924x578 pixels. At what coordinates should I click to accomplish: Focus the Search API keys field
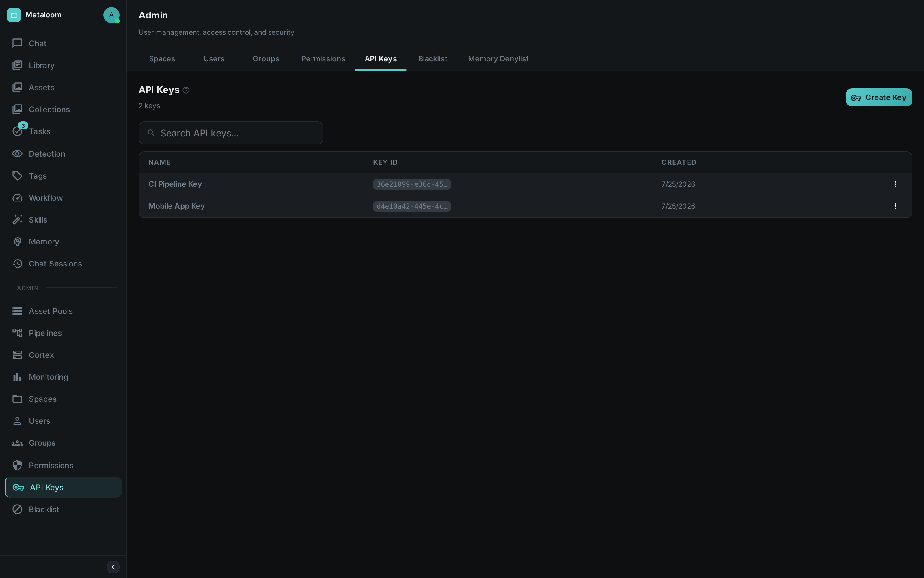coord(231,133)
